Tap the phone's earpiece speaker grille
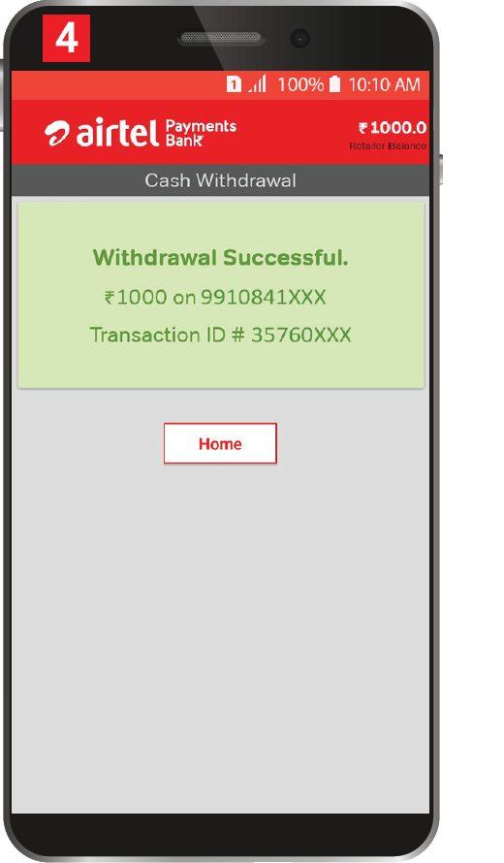This screenshot has height=863, width=504. (x=221, y=38)
